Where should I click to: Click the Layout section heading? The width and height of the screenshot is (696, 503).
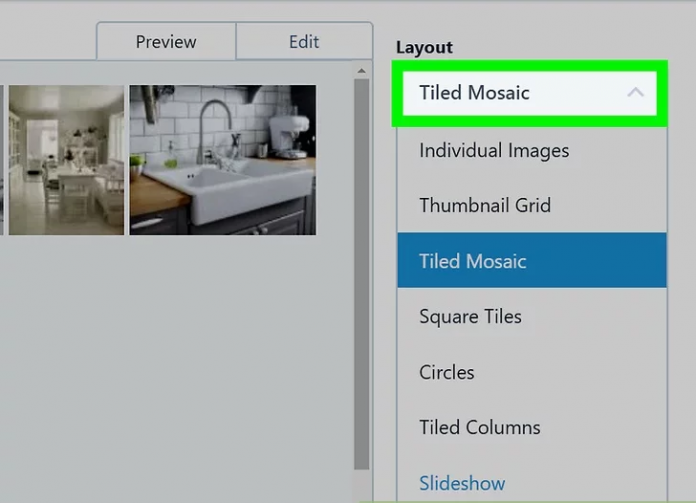pyautogui.click(x=424, y=47)
